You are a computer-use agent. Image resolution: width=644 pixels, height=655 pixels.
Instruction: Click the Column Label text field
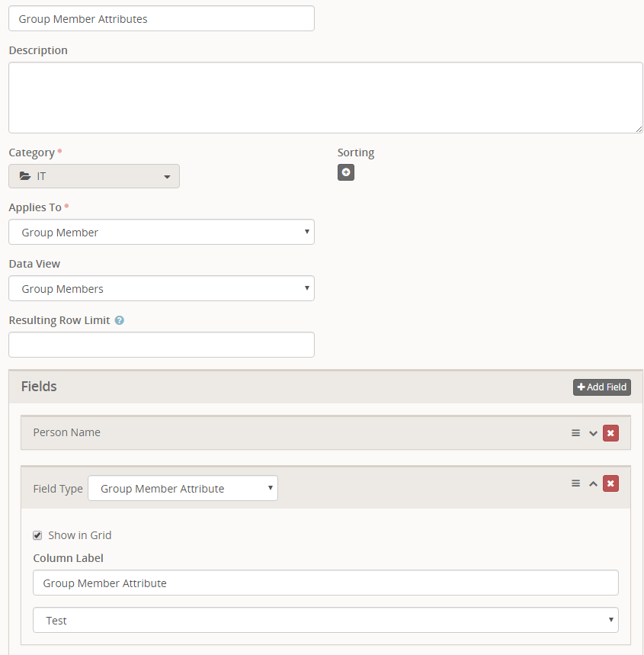point(325,583)
